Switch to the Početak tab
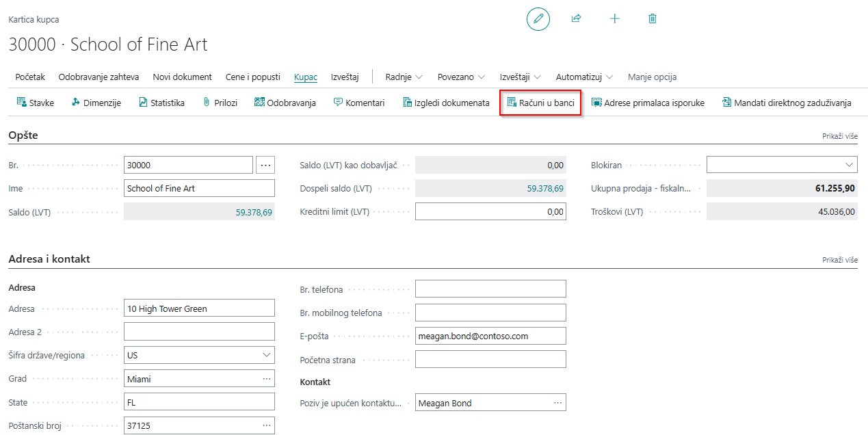The height and width of the screenshot is (435, 868). [x=30, y=77]
